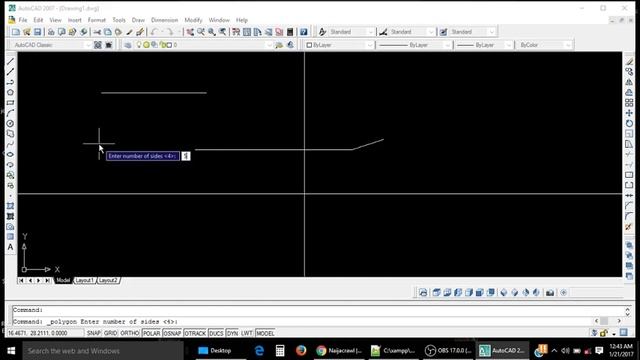Click the Erase tool in Modify toolbar
Image resolution: width=640 pixels, height=360 pixels.
click(x=629, y=62)
